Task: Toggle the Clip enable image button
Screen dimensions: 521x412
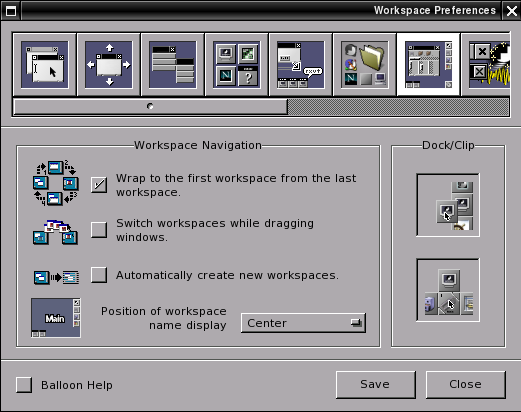Action: point(448,290)
